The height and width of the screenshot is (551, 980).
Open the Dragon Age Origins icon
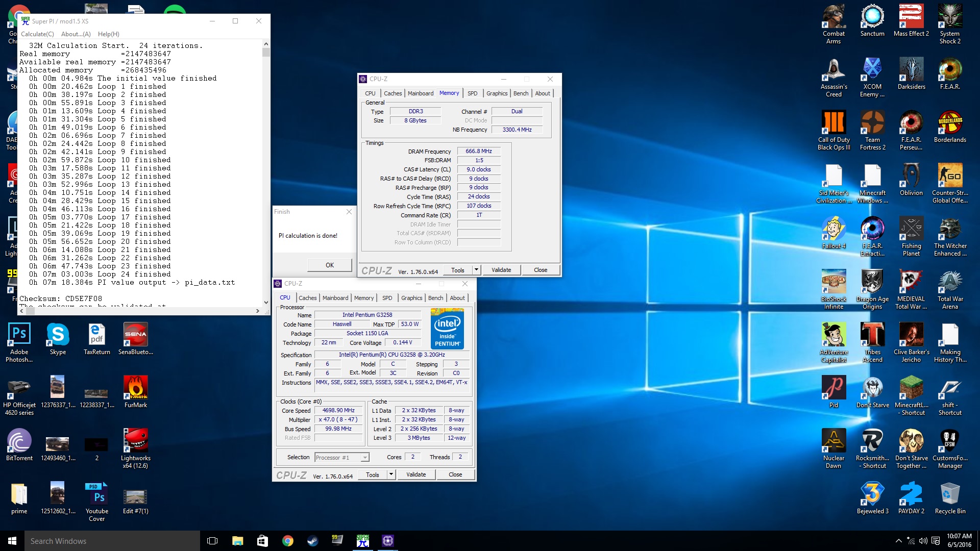tap(872, 289)
